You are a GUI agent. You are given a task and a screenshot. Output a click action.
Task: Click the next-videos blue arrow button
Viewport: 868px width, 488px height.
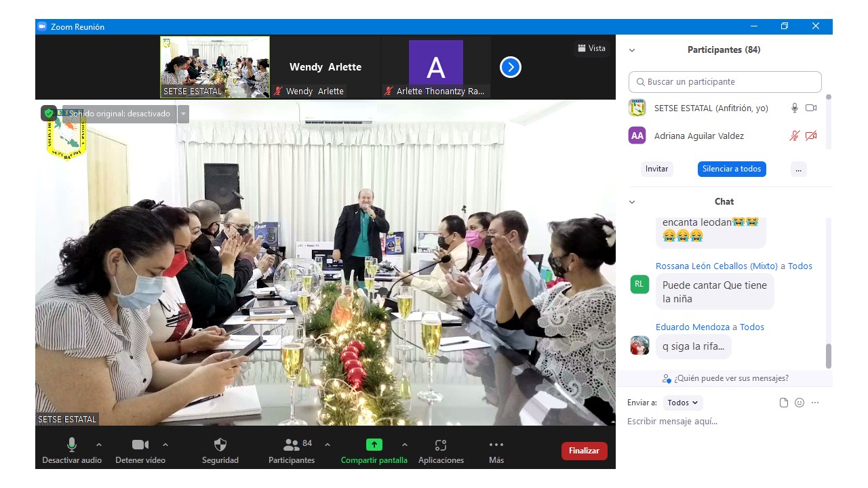511,67
